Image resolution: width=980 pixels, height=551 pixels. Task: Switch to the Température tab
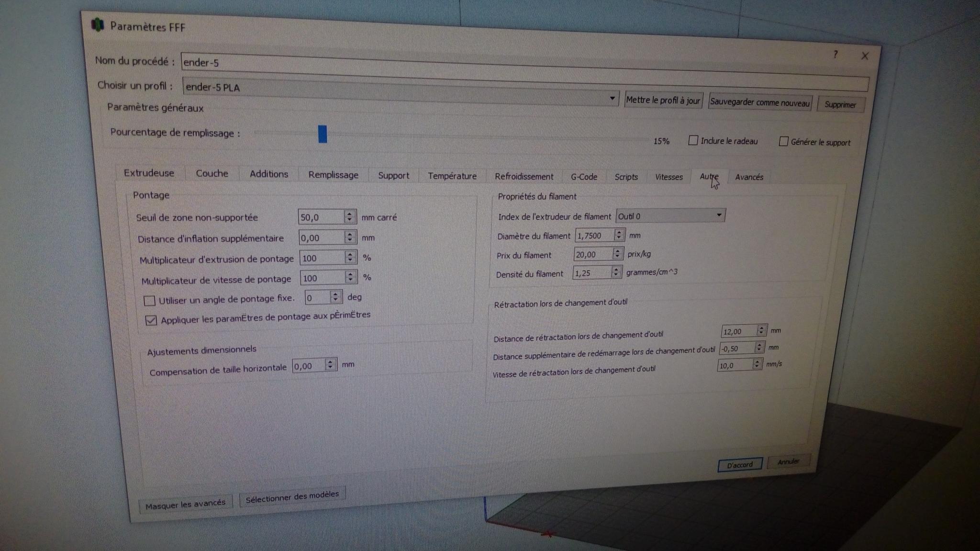click(x=452, y=176)
